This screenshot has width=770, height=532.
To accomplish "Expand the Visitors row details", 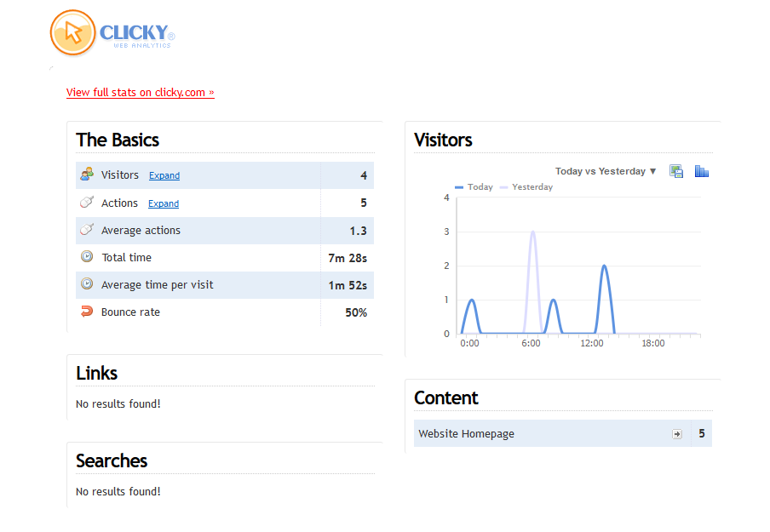I will coord(164,175).
